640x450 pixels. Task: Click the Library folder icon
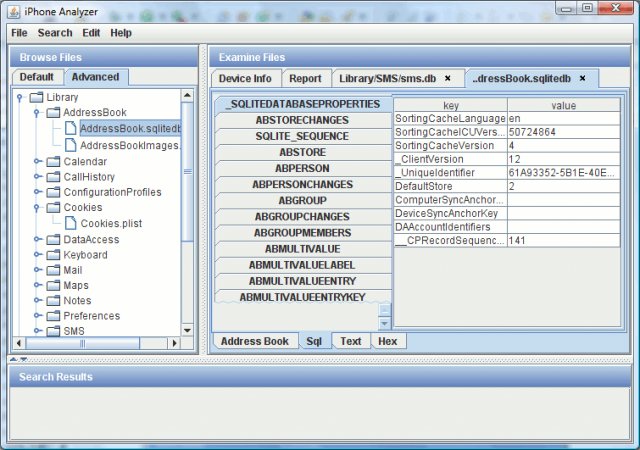[x=37, y=97]
